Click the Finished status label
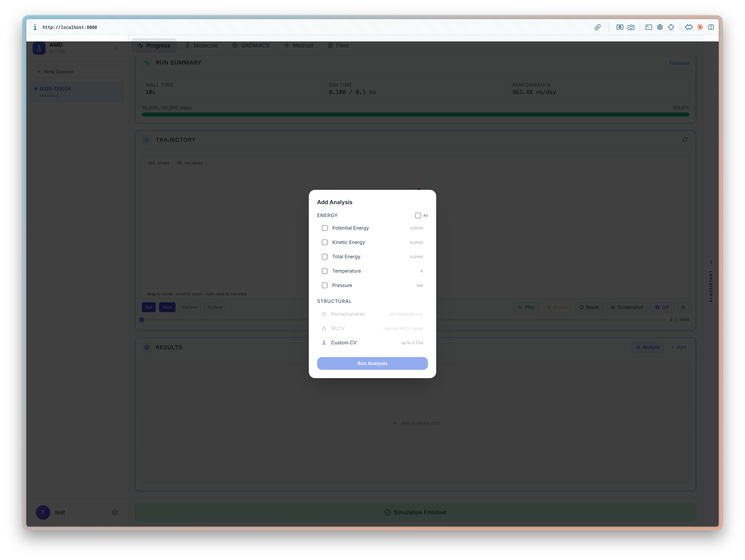The width and height of the screenshot is (745, 560). point(679,63)
